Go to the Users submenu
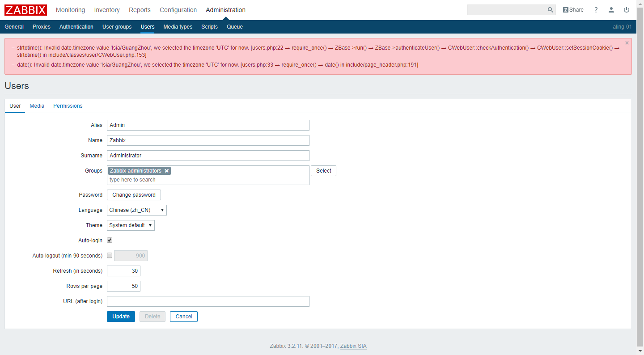 [x=148, y=27]
